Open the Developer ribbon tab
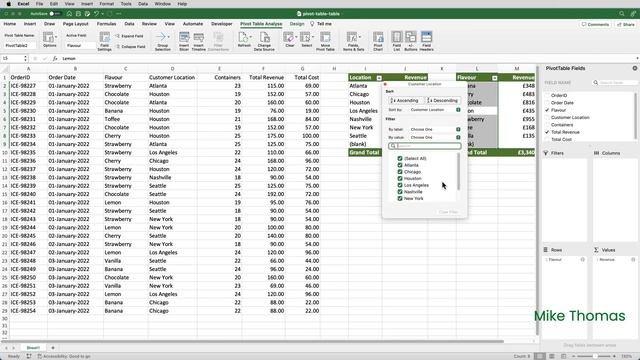The image size is (640, 360). click(222, 24)
